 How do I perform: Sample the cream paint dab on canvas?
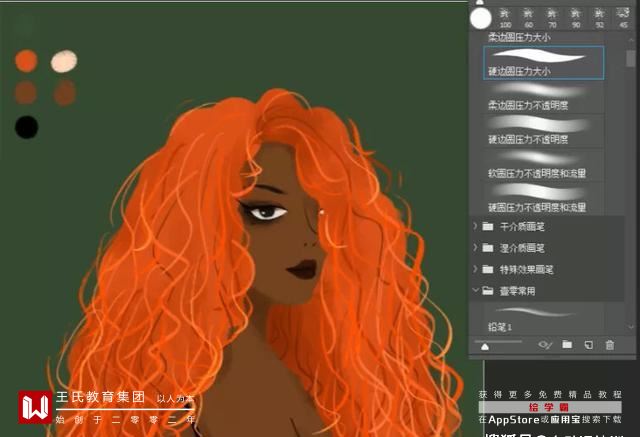[x=64, y=61]
